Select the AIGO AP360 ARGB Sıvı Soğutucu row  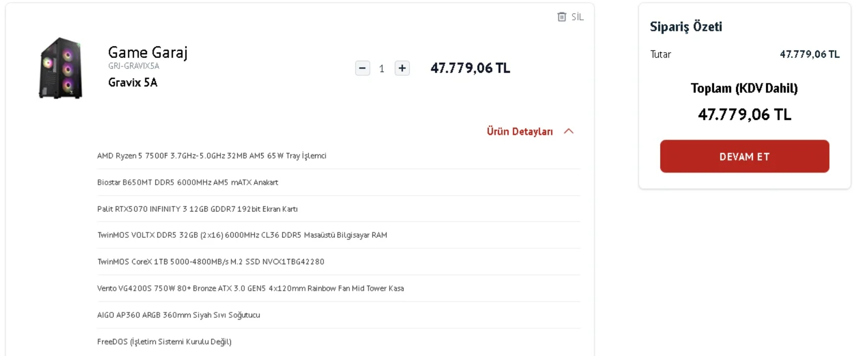(339, 315)
